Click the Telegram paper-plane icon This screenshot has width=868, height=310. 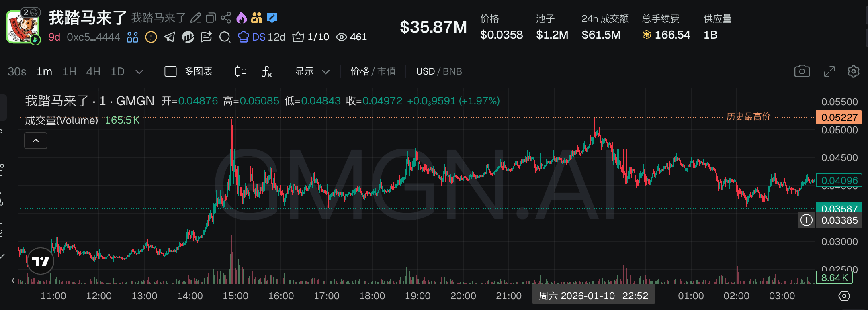pyautogui.click(x=169, y=37)
